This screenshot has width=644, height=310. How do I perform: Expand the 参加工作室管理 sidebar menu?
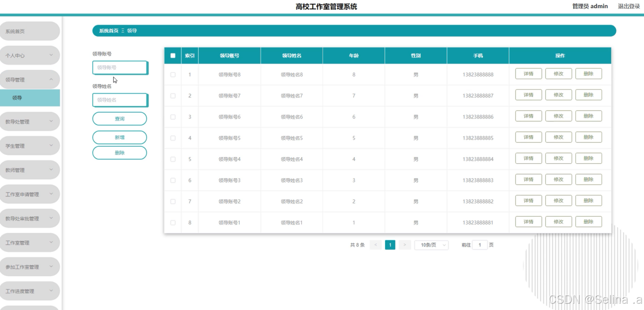click(30, 267)
